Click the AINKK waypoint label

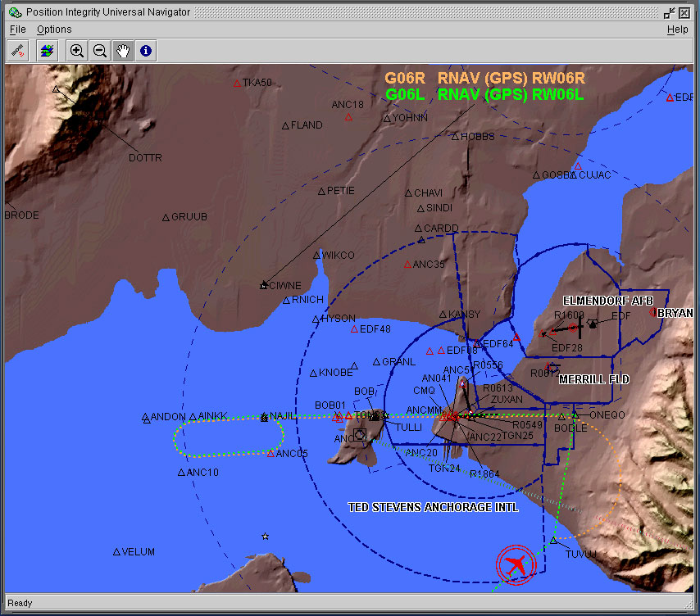point(212,416)
